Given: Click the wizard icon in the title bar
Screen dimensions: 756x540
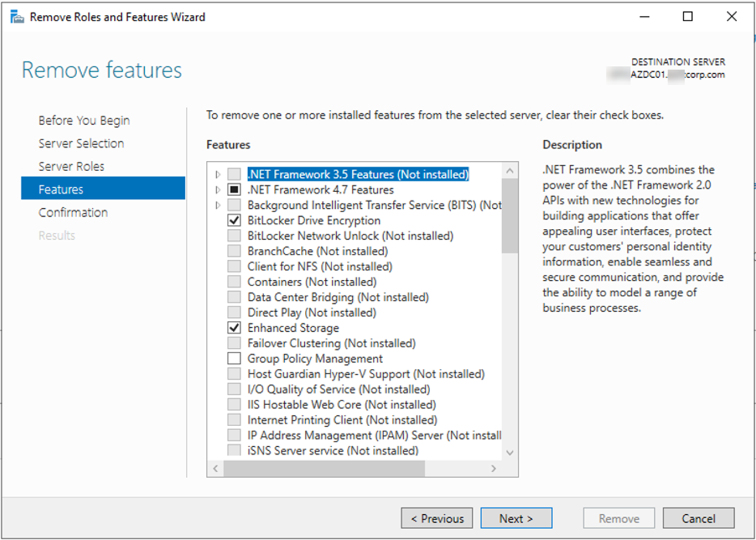Looking at the screenshot, I should [17, 17].
